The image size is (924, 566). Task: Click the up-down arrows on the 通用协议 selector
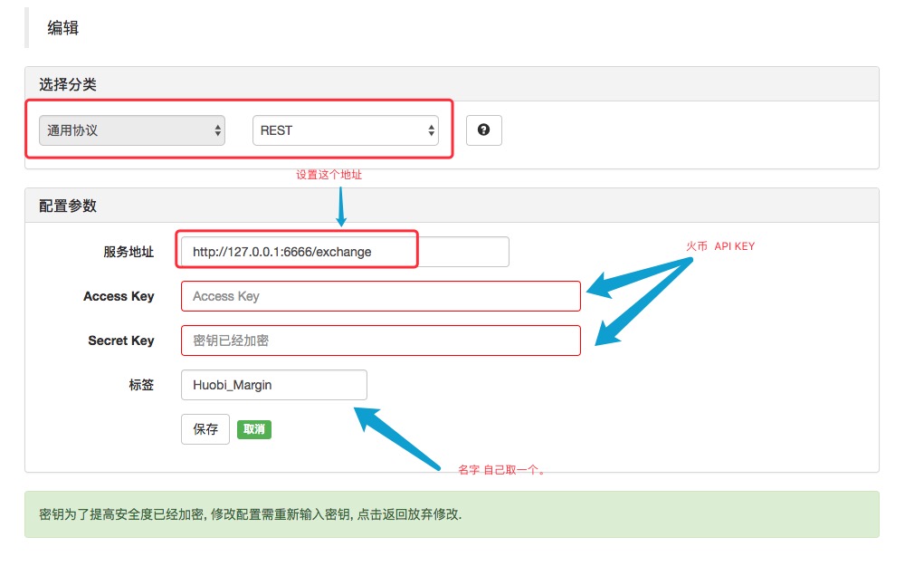(218, 130)
